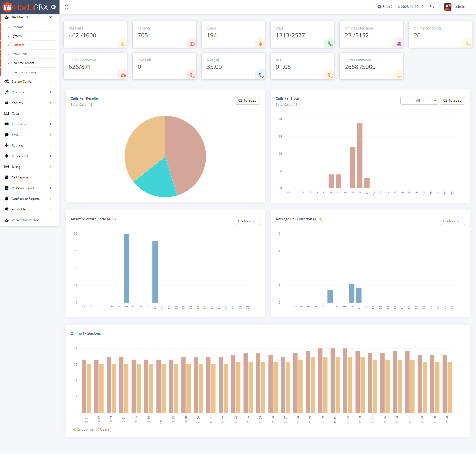Screen dimensions: 476x454
Task: Toggle the Users legend in Online Extensions chart
Action: point(103,429)
